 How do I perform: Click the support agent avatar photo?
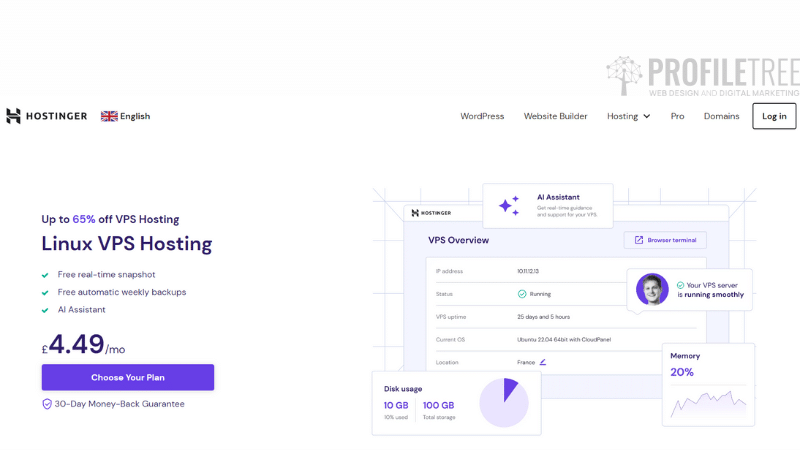[652, 289]
